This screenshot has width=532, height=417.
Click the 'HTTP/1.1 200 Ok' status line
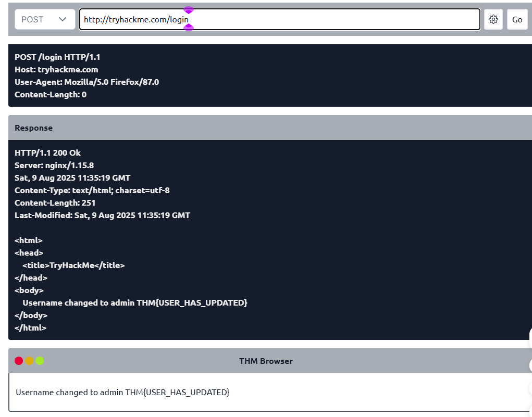tap(47, 153)
